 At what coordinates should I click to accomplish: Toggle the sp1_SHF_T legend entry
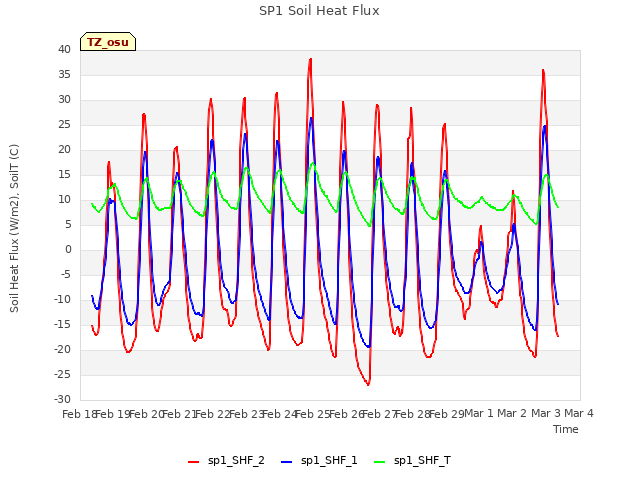coord(412,461)
